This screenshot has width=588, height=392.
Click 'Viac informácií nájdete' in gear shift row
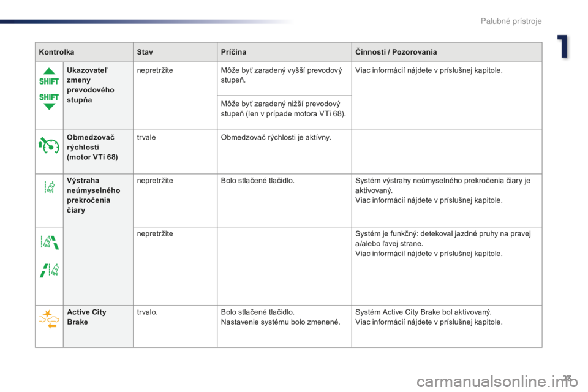(x=429, y=70)
